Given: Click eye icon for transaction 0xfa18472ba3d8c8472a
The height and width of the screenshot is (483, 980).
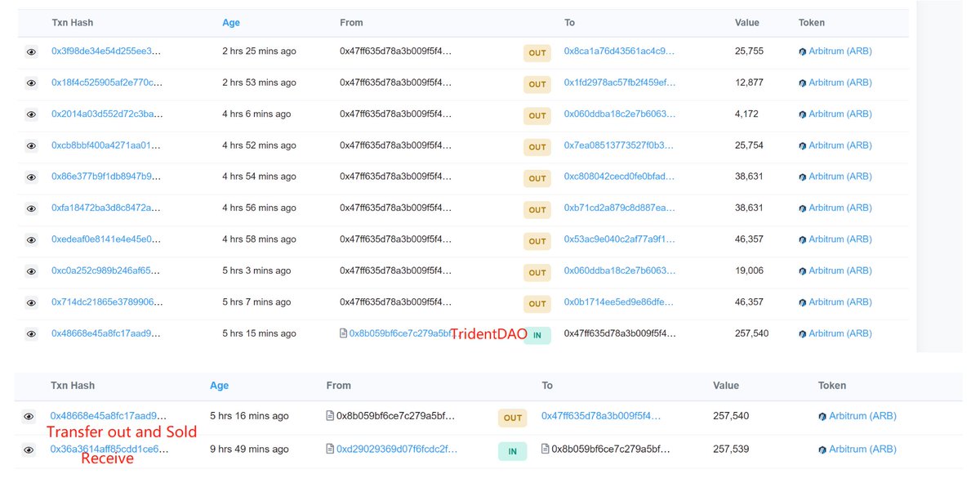Looking at the screenshot, I should (x=31, y=208).
